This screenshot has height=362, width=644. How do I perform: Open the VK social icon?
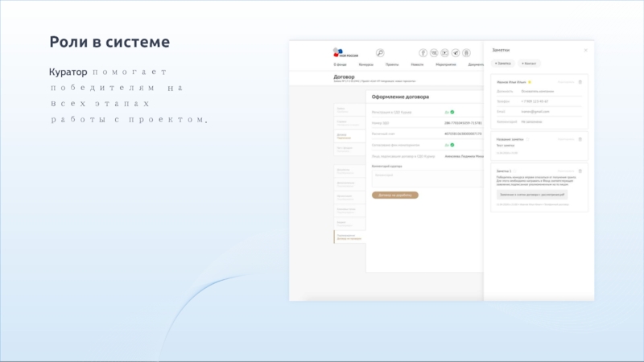coord(435,52)
